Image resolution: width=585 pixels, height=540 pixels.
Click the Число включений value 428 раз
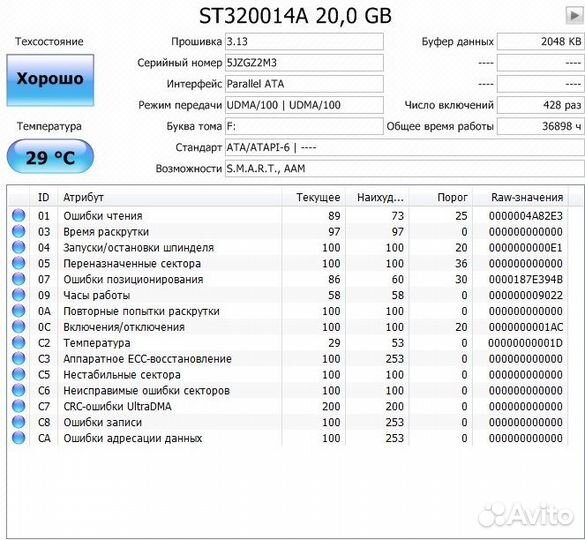[541, 105]
